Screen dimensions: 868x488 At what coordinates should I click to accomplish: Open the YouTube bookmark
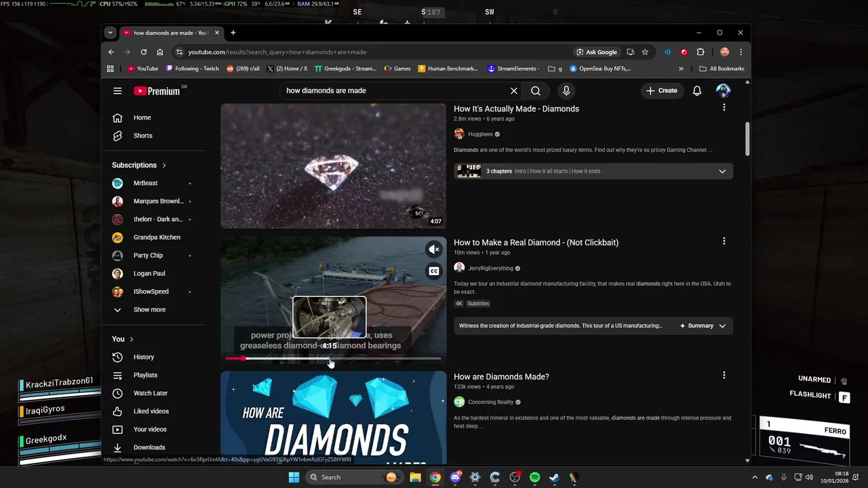pyautogui.click(x=142, y=68)
